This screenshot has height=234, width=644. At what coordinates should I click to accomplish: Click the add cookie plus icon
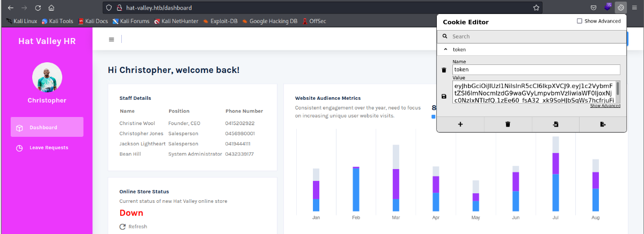point(460,125)
